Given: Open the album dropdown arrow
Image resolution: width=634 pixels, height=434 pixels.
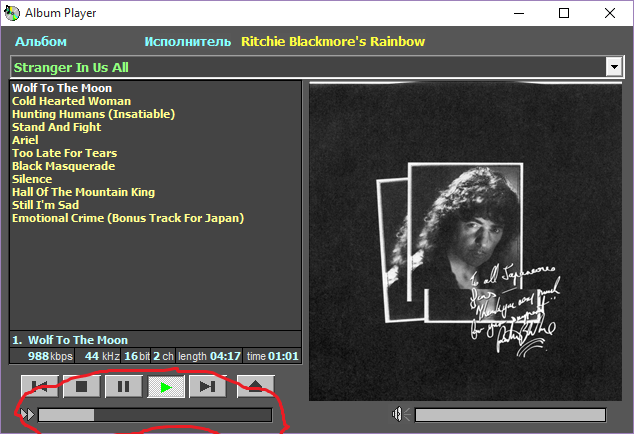Looking at the screenshot, I should pos(614,67).
